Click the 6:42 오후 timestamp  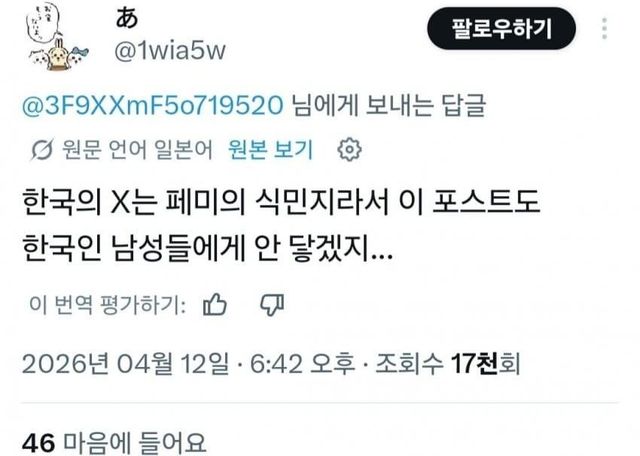coord(302,363)
